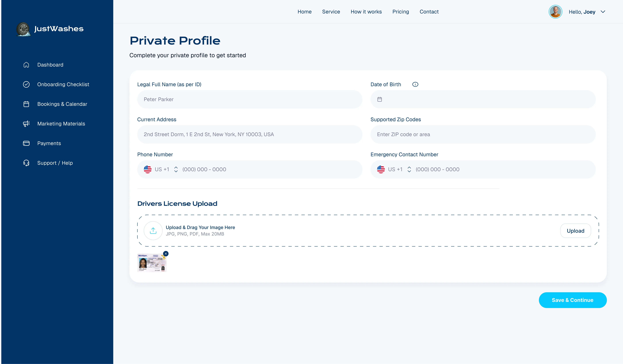This screenshot has width=623, height=364.
Task: Click the Drivers License Upload heading
Action: (177, 204)
